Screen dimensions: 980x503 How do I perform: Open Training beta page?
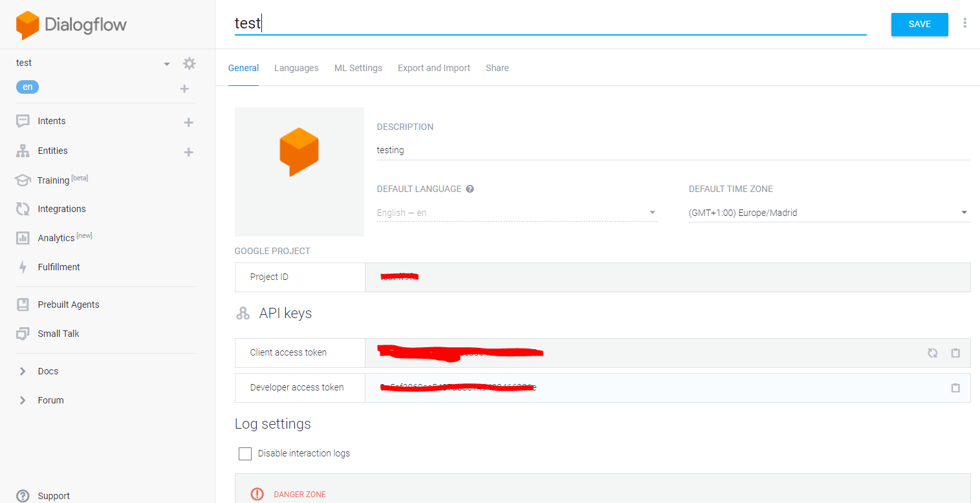[x=63, y=180]
